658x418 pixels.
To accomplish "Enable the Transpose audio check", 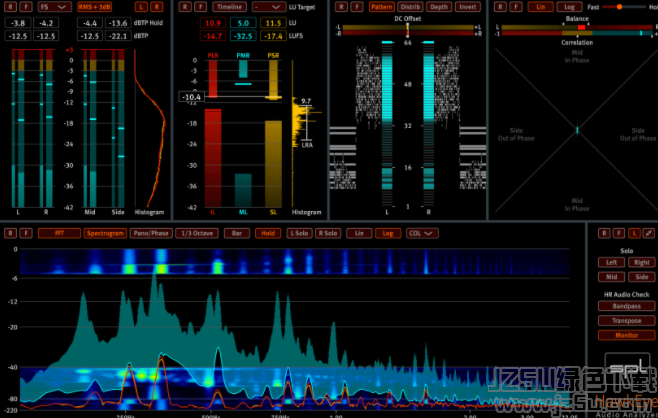I will click(x=627, y=321).
